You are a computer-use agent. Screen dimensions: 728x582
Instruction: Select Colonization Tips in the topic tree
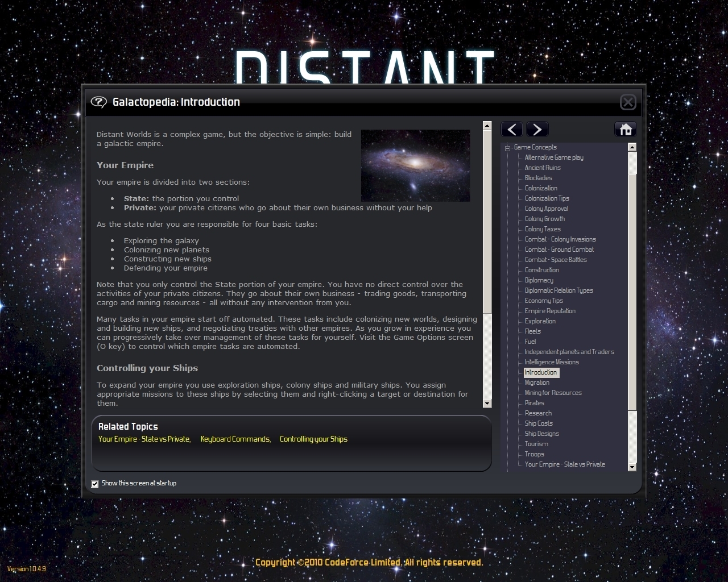coord(547,198)
